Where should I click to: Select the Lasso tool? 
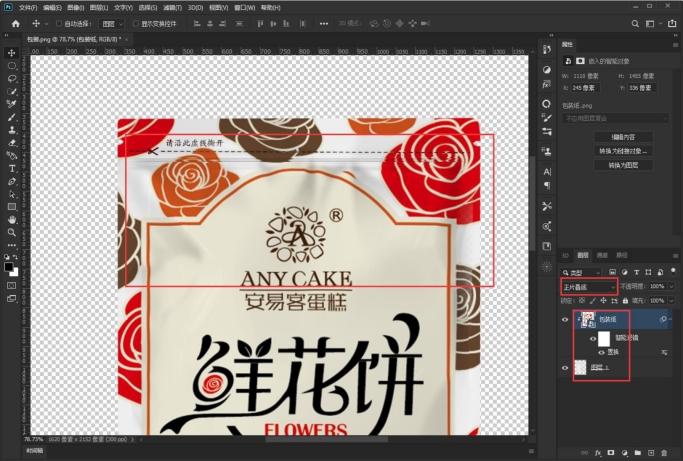click(12, 78)
